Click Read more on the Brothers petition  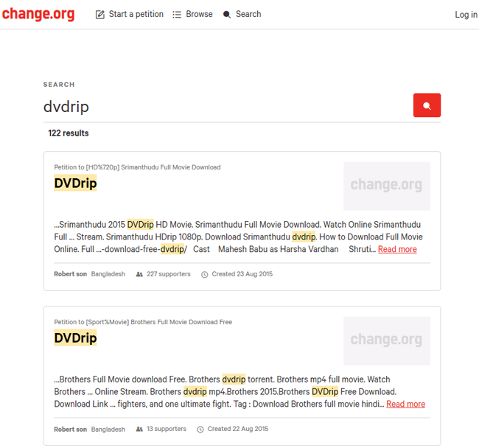pyautogui.click(x=406, y=404)
